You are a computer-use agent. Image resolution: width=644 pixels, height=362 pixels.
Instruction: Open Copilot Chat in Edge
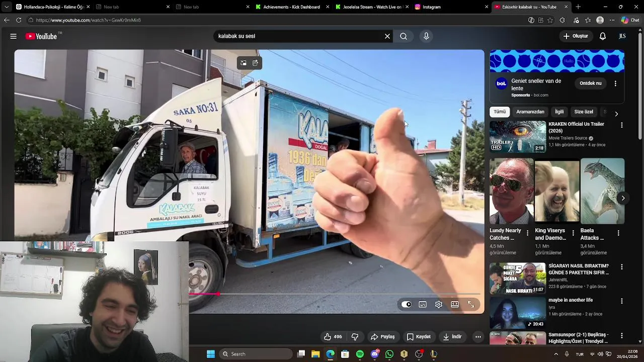[630, 20]
